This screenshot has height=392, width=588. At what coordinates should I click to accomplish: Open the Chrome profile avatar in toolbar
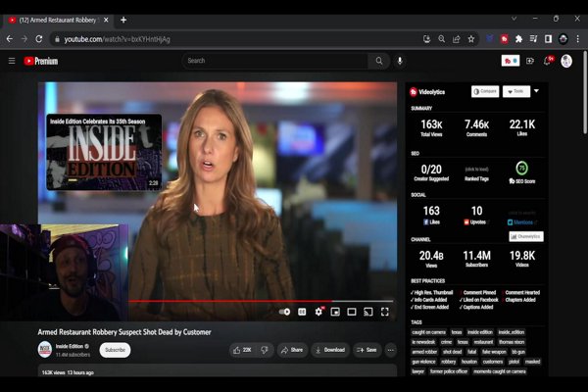pos(563,39)
